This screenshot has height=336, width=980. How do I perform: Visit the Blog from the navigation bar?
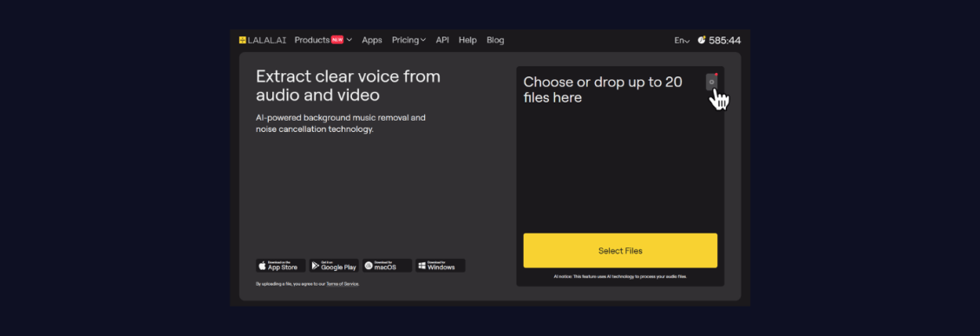tap(495, 40)
